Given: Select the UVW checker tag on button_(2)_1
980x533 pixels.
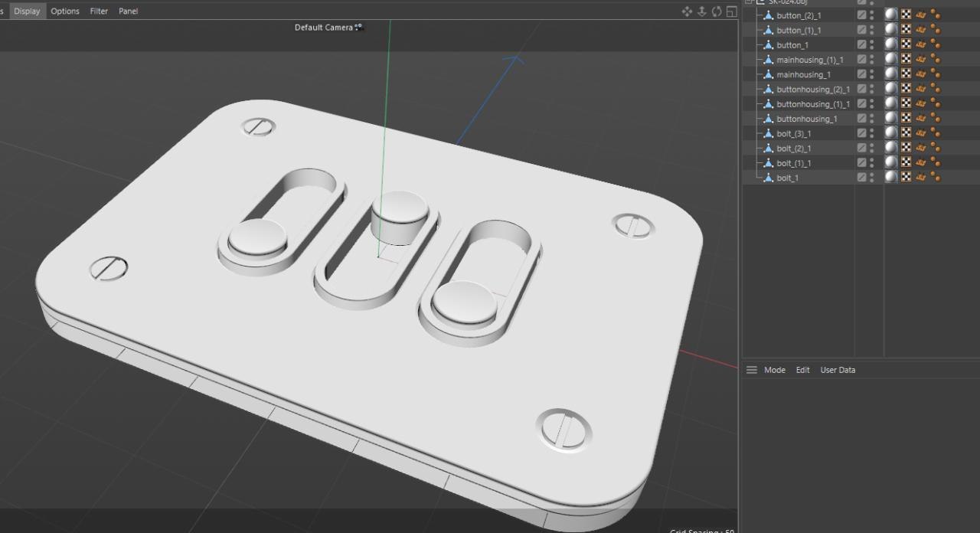Looking at the screenshot, I should click(x=906, y=15).
